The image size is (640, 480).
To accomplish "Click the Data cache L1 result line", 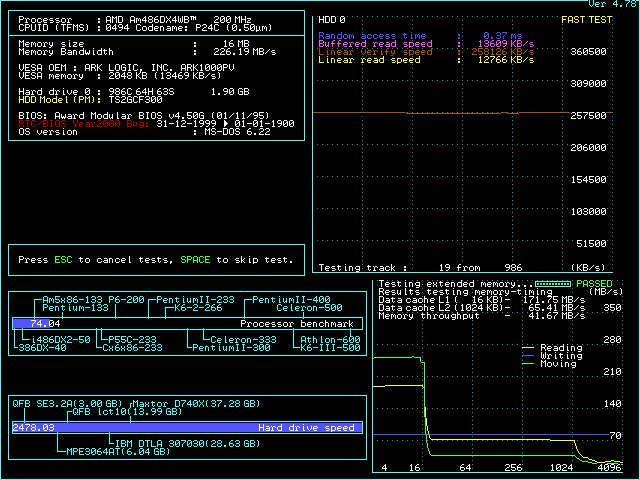I will (x=481, y=300).
